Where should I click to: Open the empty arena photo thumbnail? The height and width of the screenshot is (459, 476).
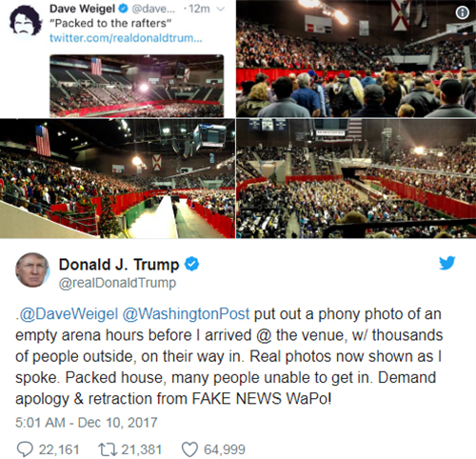(x=137, y=86)
